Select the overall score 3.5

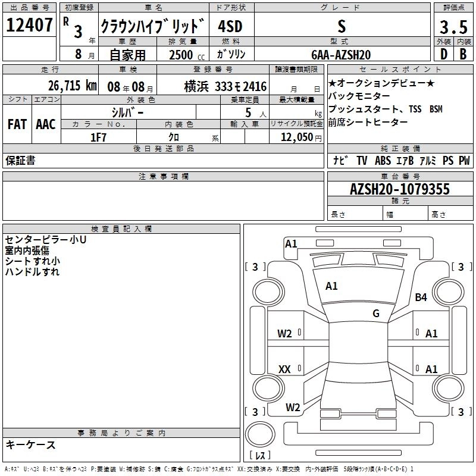(452, 28)
